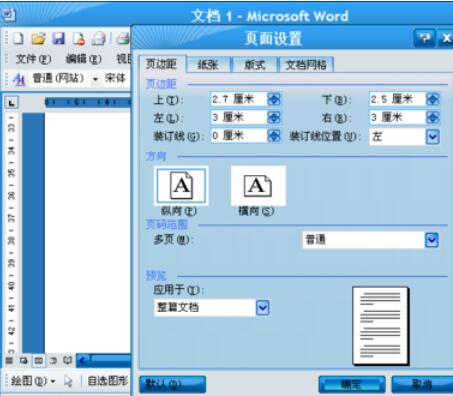Click the 取消 cancel button

point(422,384)
